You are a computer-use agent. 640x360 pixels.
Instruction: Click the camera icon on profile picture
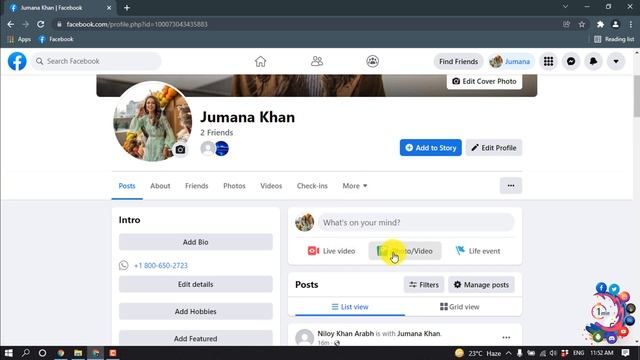180,150
